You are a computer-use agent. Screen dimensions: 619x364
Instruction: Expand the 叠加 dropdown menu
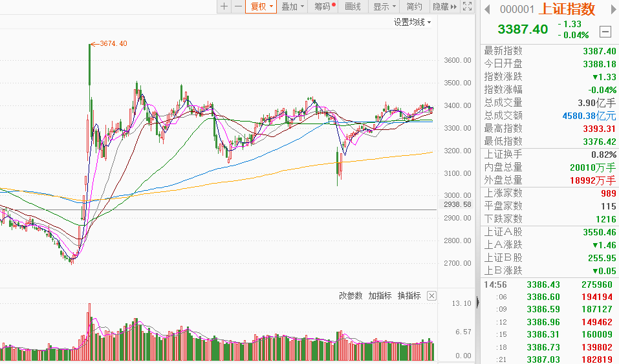tap(292, 6)
